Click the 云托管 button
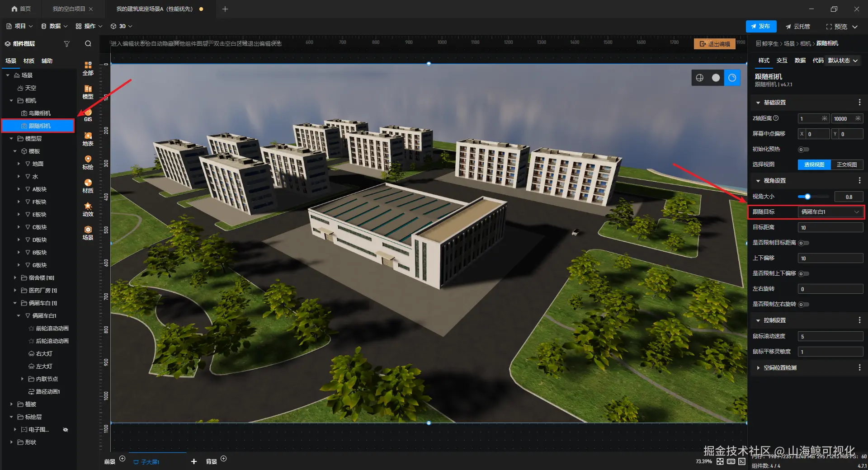 click(x=798, y=27)
